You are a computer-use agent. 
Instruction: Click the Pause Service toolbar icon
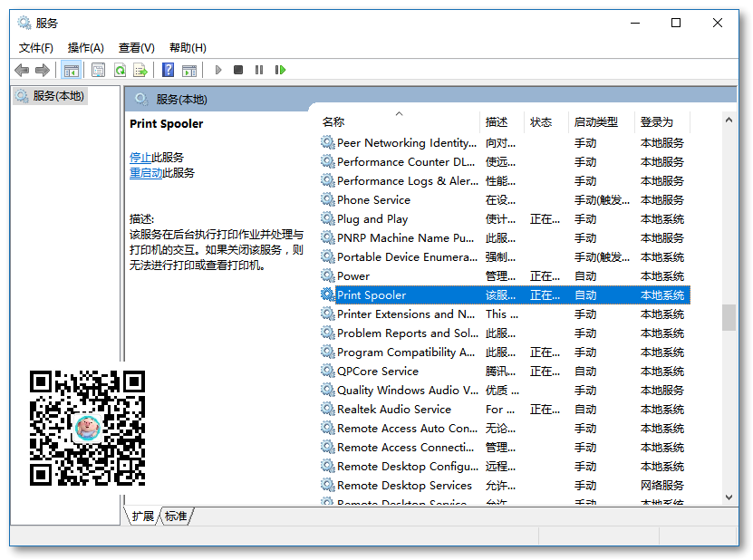tap(259, 70)
